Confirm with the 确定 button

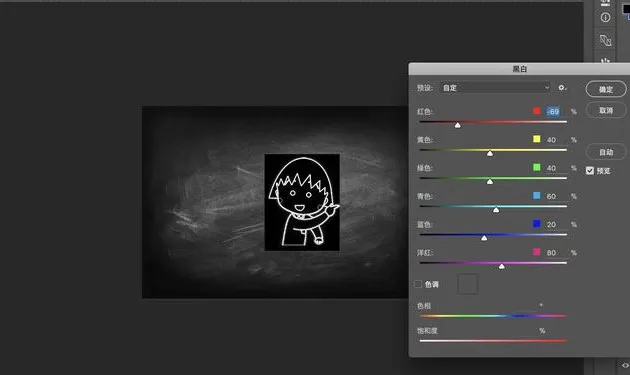click(x=606, y=89)
